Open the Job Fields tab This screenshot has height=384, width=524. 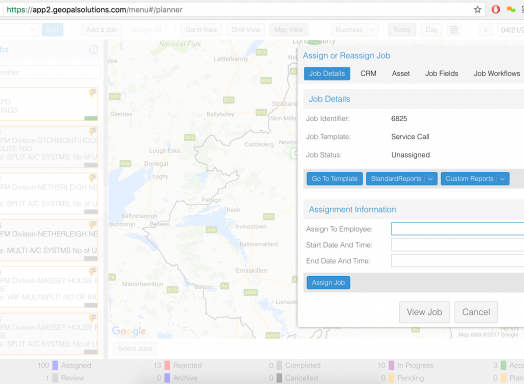[441, 74]
